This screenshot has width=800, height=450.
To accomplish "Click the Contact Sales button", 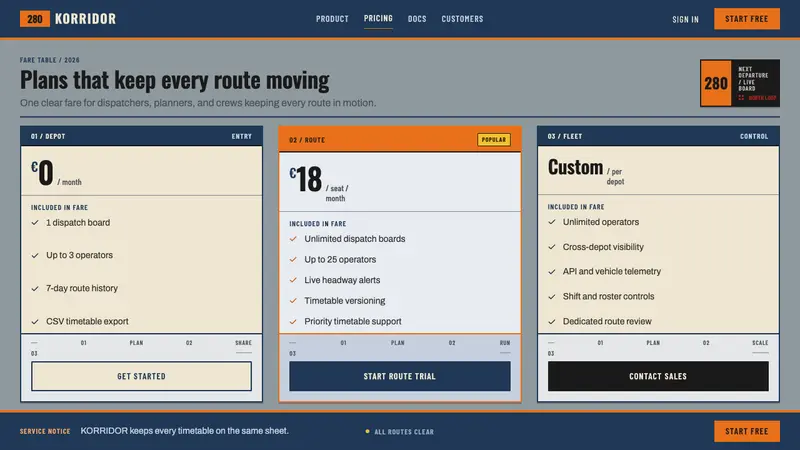I will click(x=658, y=376).
